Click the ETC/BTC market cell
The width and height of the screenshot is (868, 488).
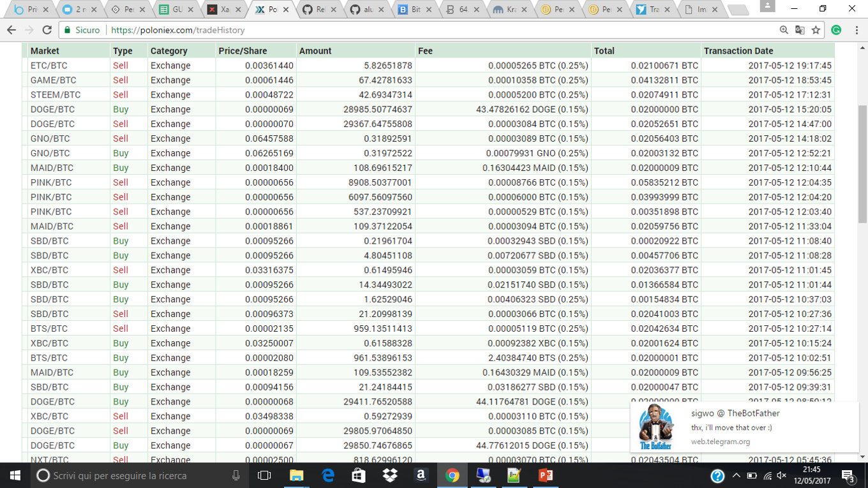click(69, 66)
